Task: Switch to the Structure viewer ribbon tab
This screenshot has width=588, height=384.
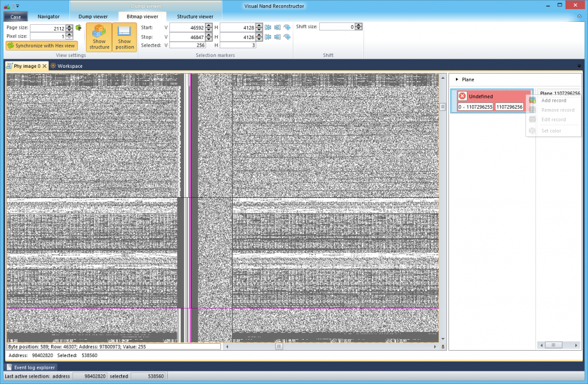Action: [195, 17]
